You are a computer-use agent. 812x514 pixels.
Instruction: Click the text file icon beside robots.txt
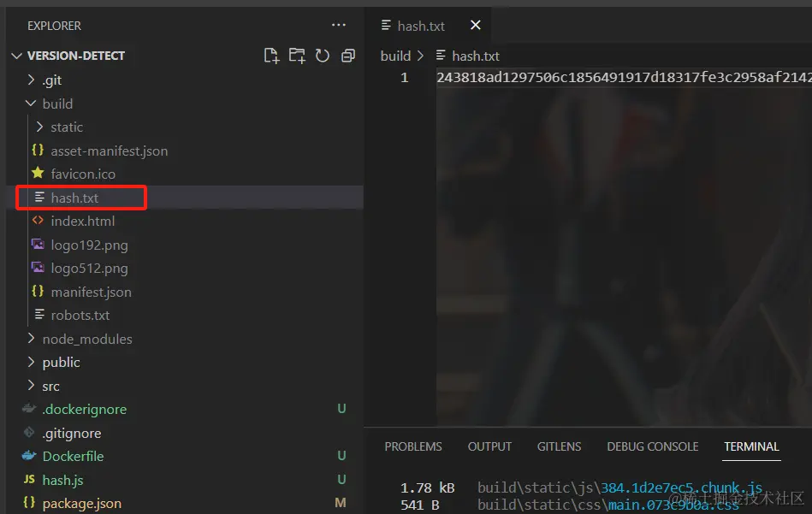[39, 314]
